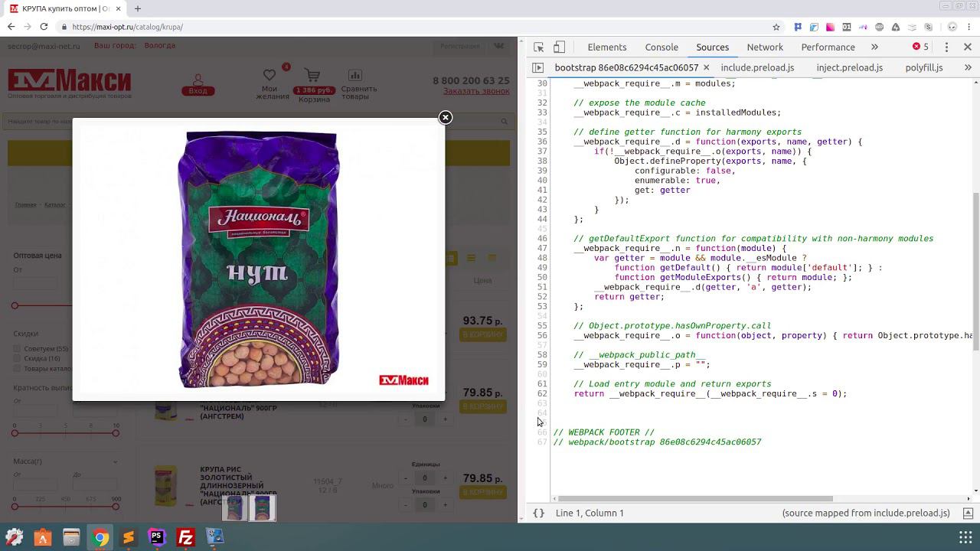Open DevTools customize menu (three dots)
The width and height of the screenshot is (980, 551).
tap(946, 47)
